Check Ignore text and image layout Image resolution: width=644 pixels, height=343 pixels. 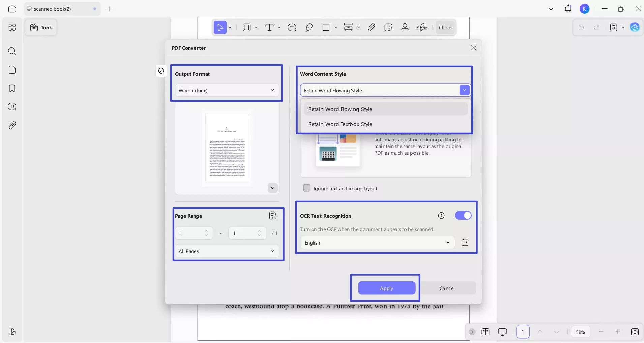click(307, 188)
